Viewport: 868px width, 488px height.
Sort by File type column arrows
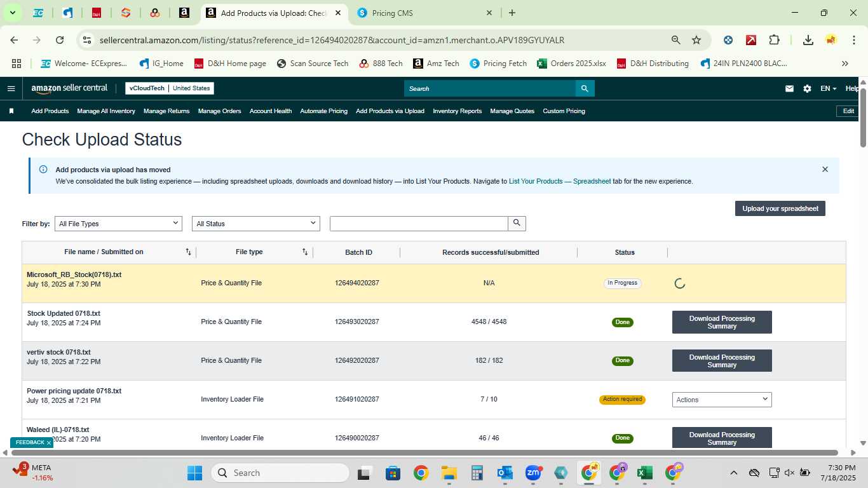point(305,252)
